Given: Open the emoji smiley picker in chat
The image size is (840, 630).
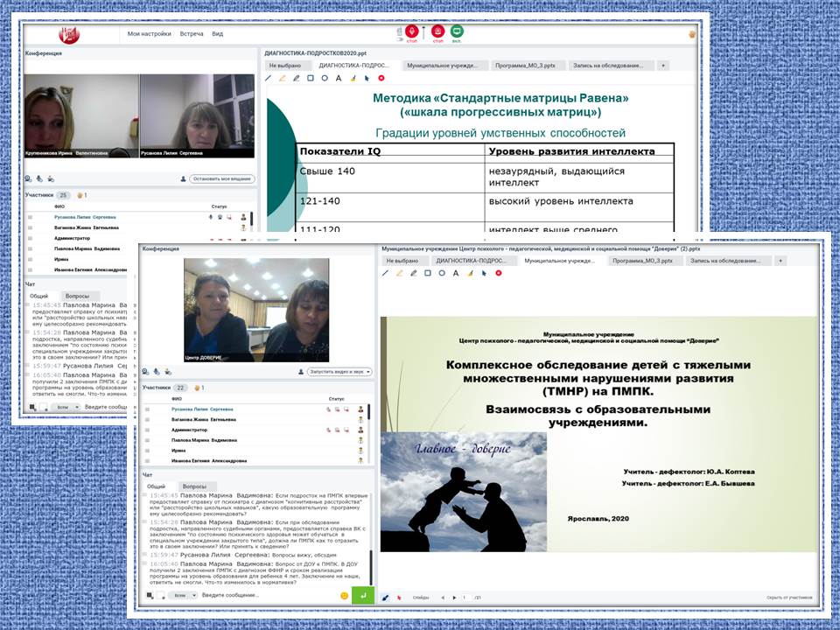Looking at the screenshot, I should [x=345, y=595].
